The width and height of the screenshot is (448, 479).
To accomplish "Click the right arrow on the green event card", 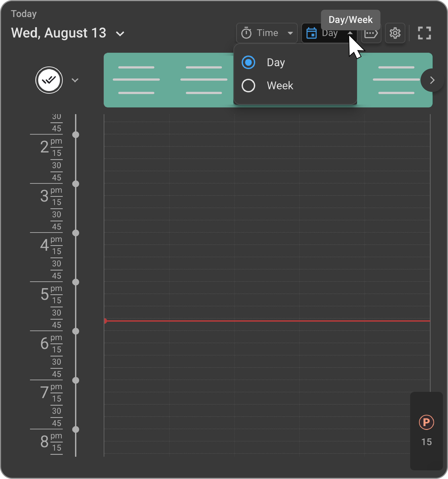I will tap(432, 80).
